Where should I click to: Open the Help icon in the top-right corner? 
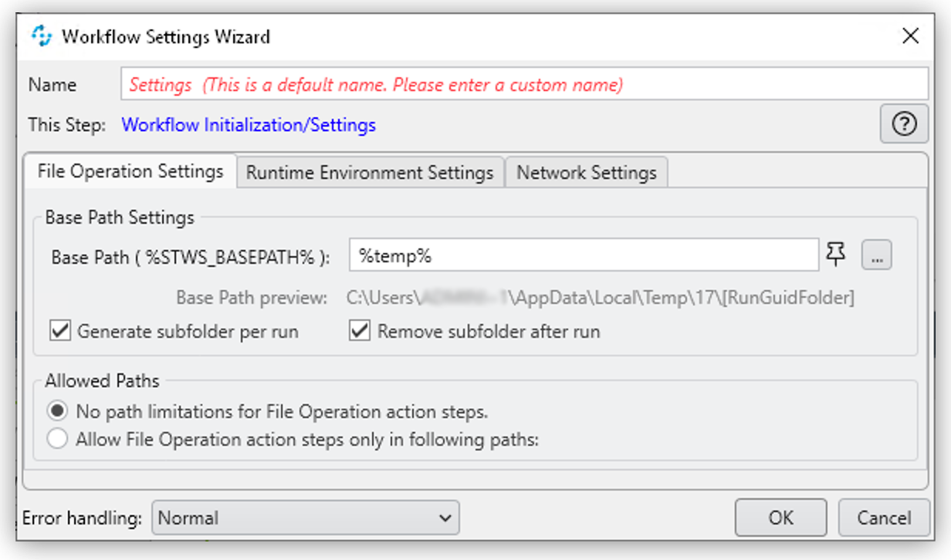pos(905,123)
